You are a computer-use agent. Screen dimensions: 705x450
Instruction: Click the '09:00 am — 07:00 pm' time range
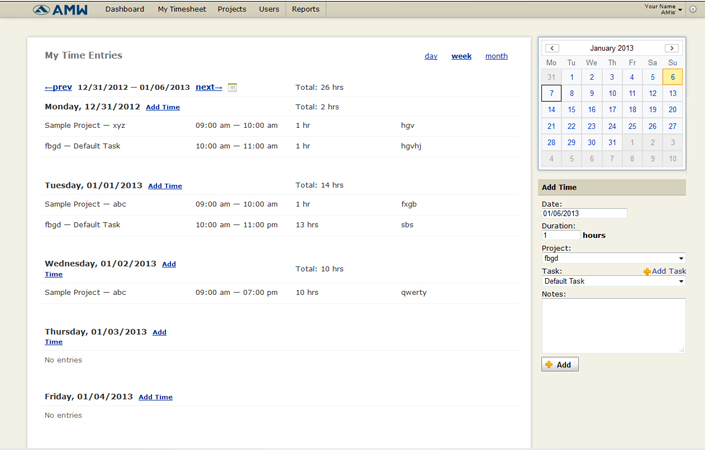click(236, 293)
